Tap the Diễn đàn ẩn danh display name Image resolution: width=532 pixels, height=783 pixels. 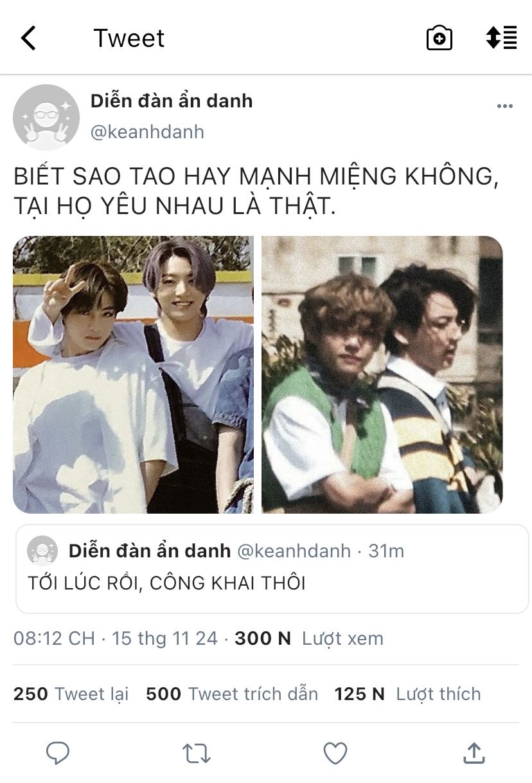coord(172,101)
